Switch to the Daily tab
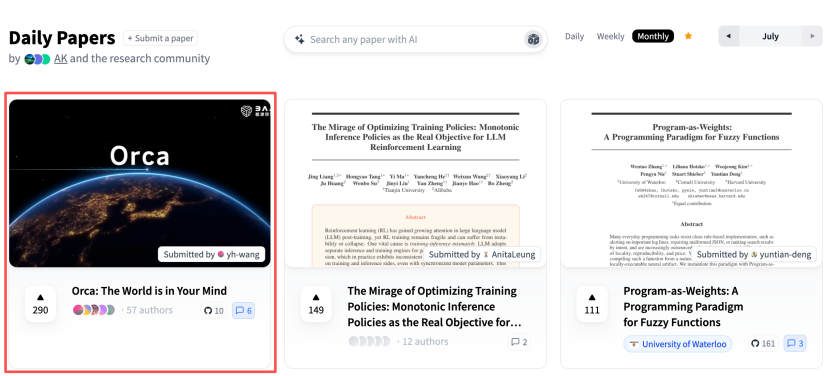Screen dimensions: 828x376 tap(575, 36)
